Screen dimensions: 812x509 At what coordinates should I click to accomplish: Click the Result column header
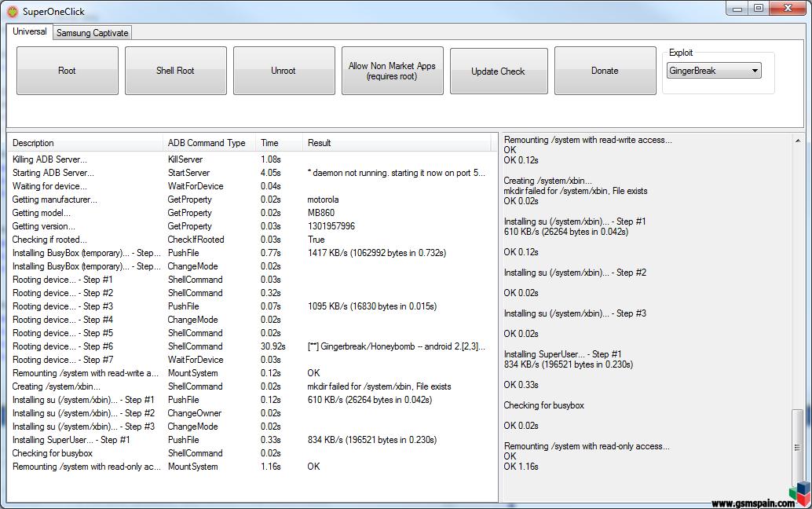pos(396,143)
